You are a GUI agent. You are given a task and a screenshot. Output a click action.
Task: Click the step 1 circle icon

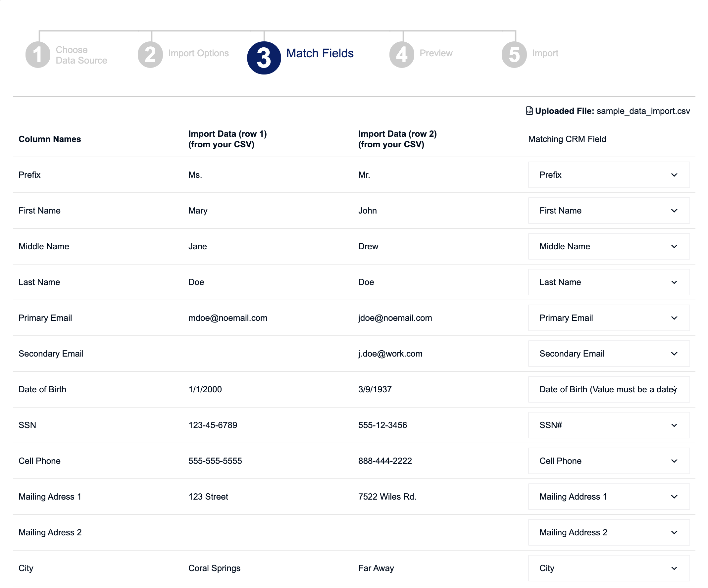(x=38, y=55)
